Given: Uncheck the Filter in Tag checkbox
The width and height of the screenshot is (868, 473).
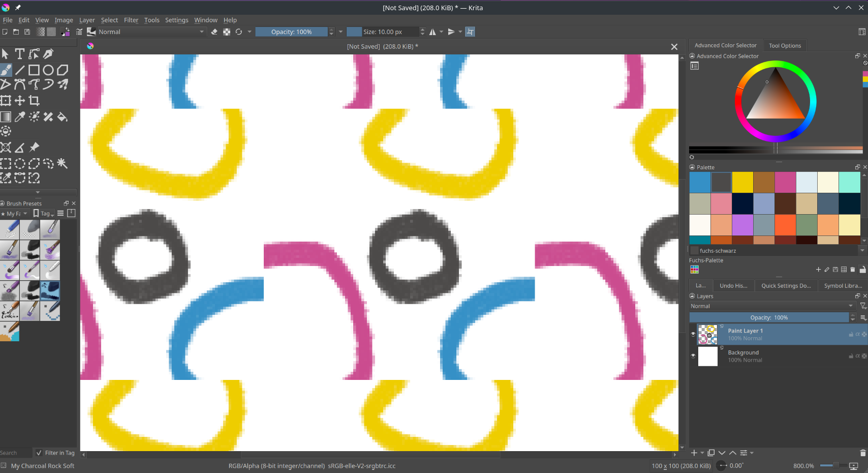Looking at the screenshot, I should click(39, 453).
